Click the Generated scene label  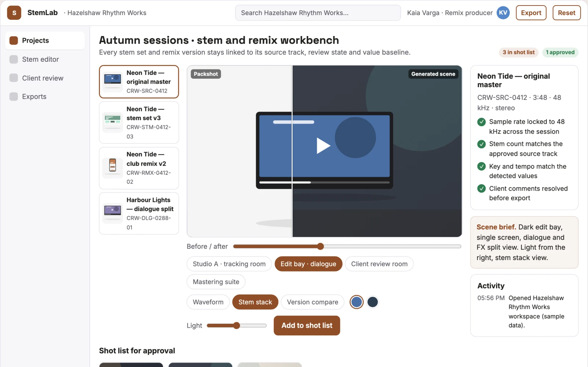click(433, 74)
